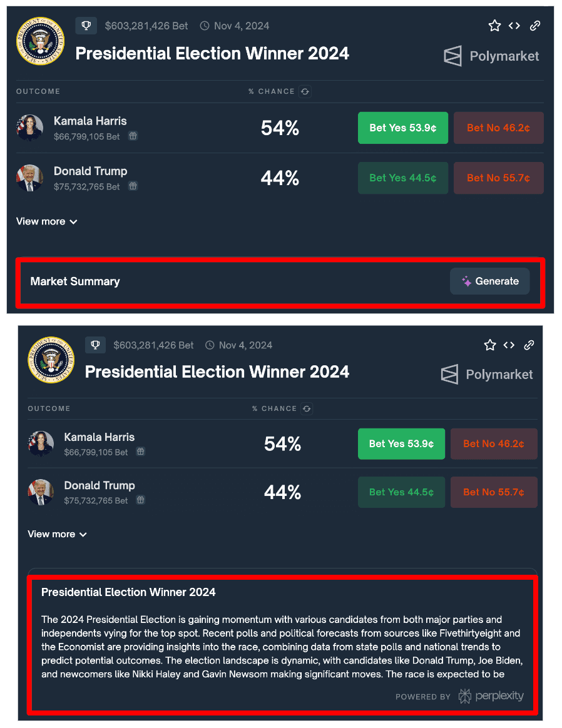This screenshot has width=562, height=728.
Task: Click gift icon beside Kamala Harris in top widget
Action: click(133, 136)
